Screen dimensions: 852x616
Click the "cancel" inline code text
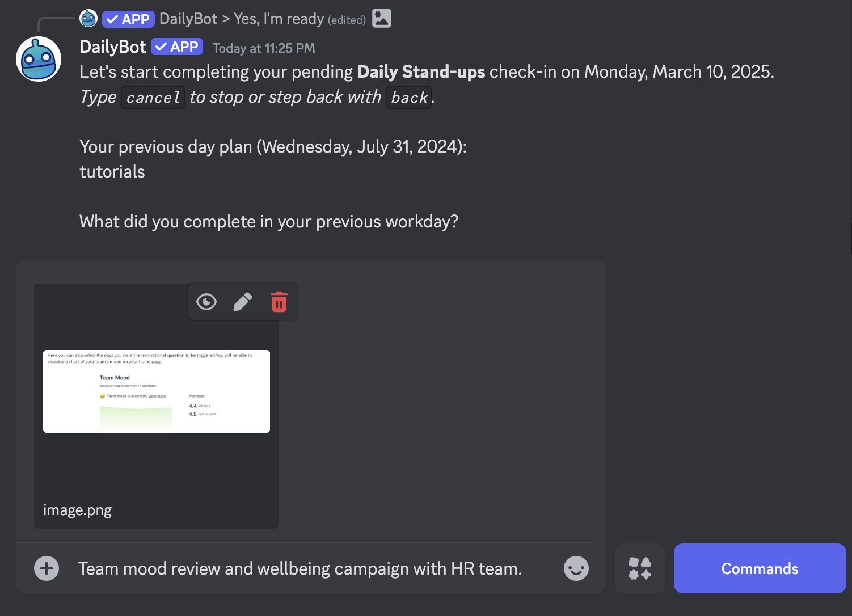click(x=153, y=98)
